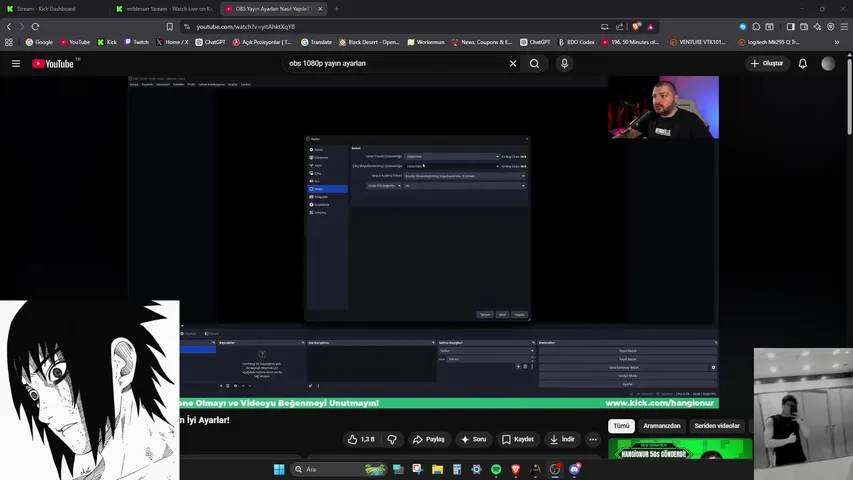Open Brave Shields lion icon
Viewport: 853px width, 480px height.
point(636,27)
